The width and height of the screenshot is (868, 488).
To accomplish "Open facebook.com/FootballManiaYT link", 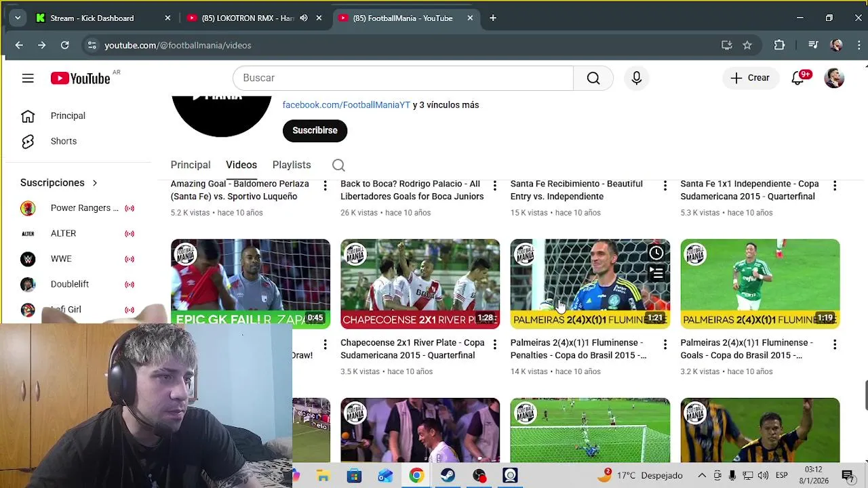I will (x=347, y=105).
